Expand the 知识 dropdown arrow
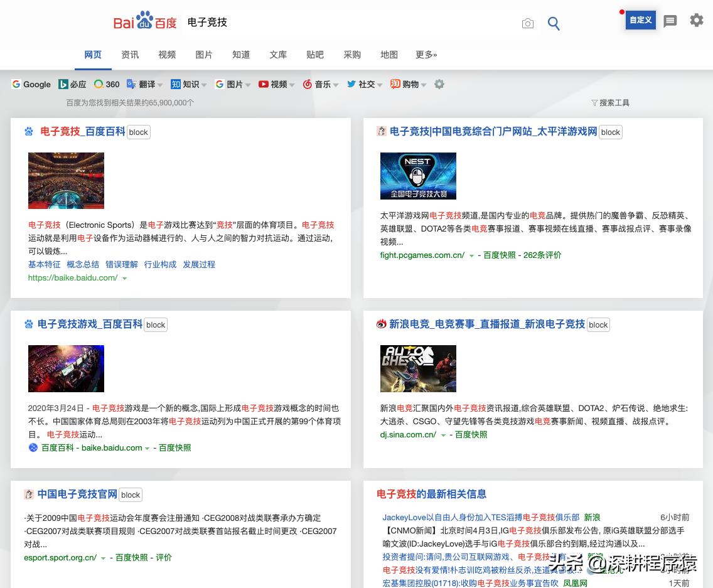 pyautogui.click(x=204, y=85)
